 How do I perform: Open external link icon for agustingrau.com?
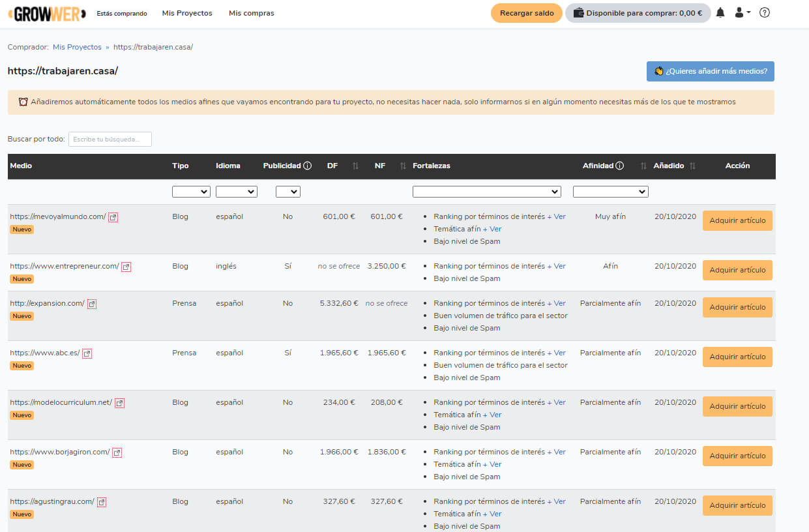tap(102, 502)
